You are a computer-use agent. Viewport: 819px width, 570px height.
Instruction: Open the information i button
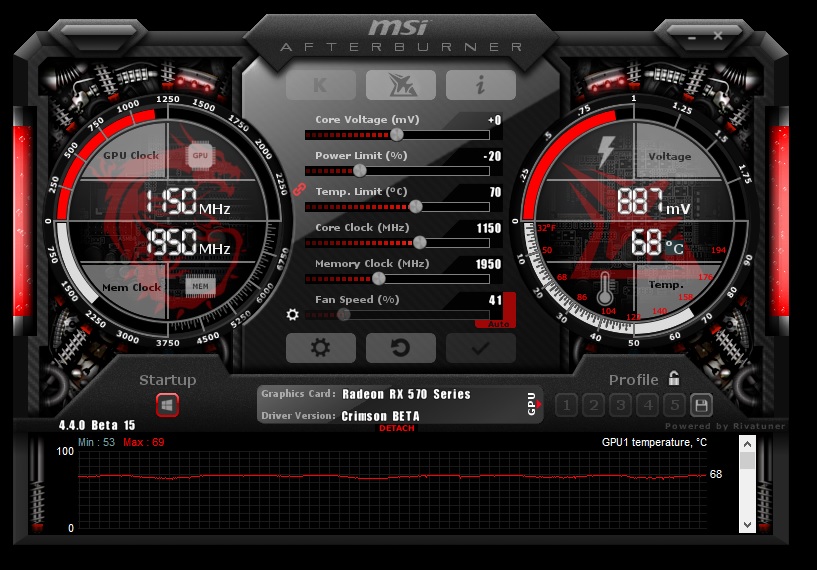pyautogui.click(x=481, y=85)
